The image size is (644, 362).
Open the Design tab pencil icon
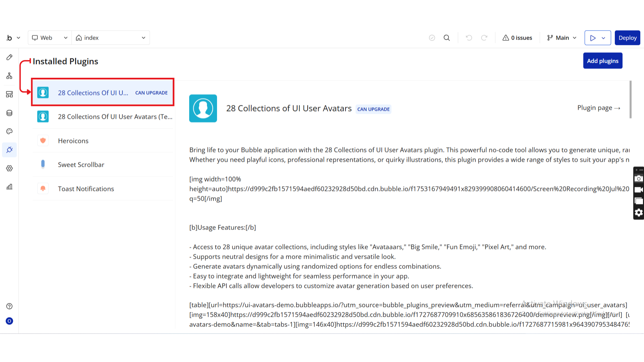(9, 57)
